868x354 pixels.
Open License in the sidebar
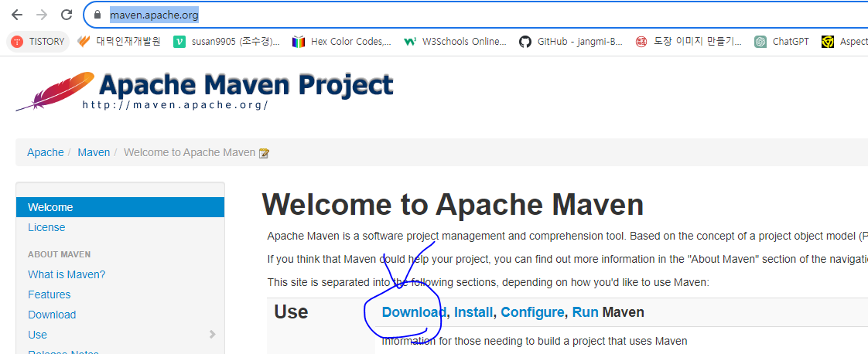tap(46, 227)
